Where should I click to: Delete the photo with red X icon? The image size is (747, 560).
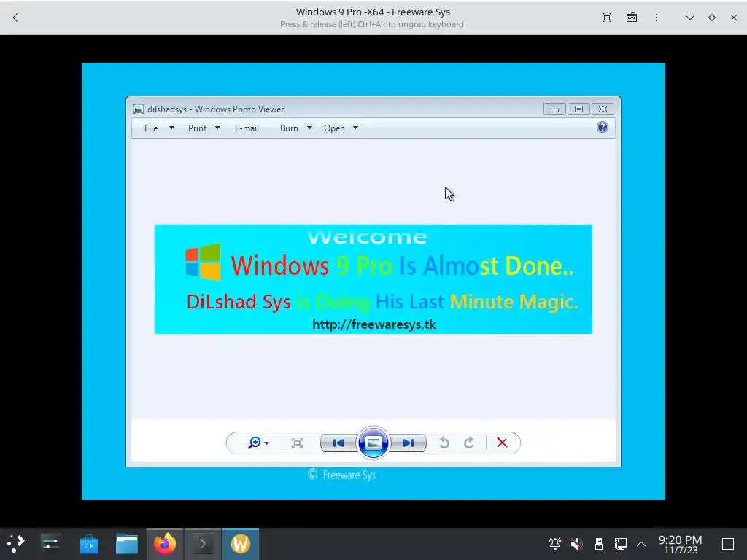[502, 443]
